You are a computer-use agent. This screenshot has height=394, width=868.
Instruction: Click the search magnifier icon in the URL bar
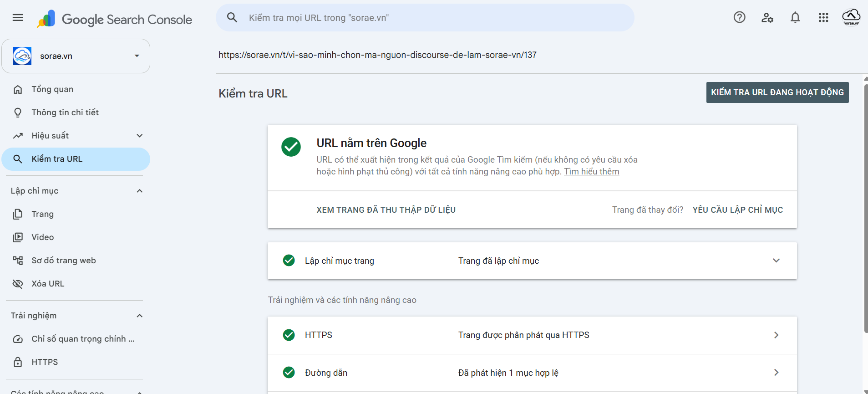pyautogui.click(x=232, y=18)
